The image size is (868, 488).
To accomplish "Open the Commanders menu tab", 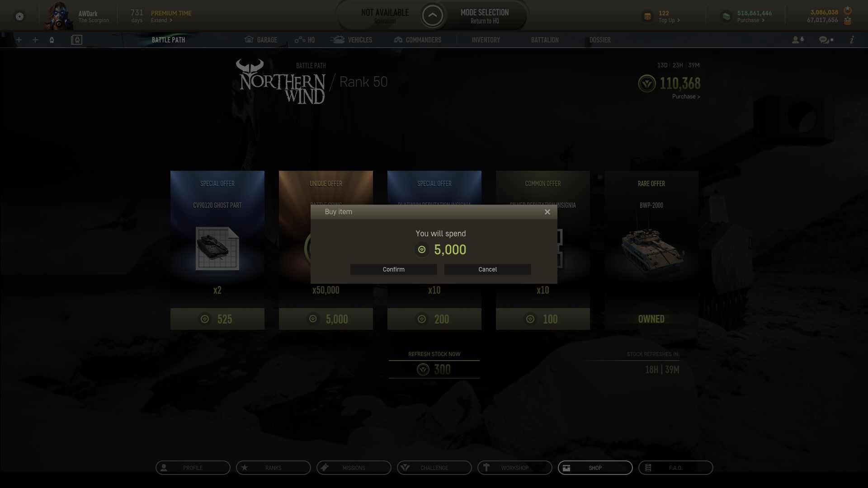I will [417, 40].
